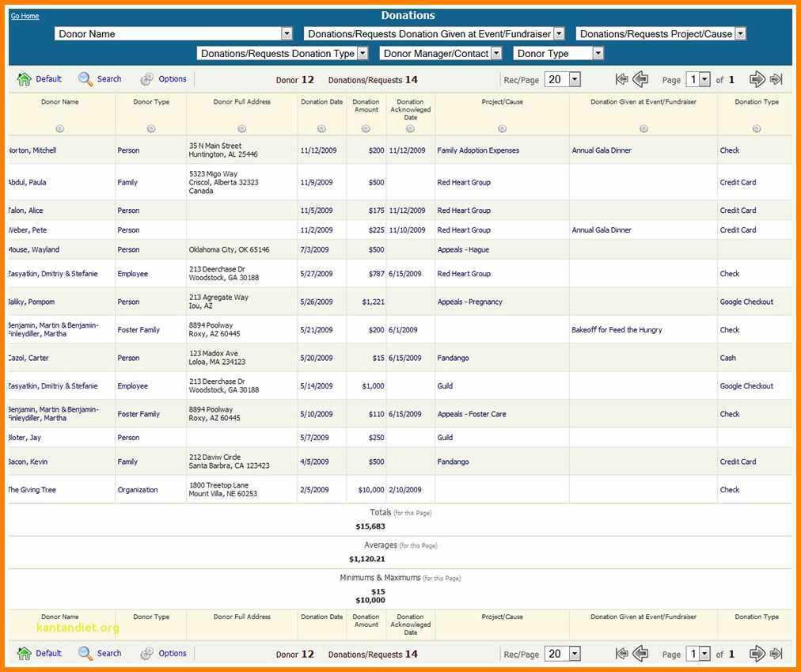801x672 pixels.
Task: Click the $15,683 page total value
Action: click(x=370, y=526)
